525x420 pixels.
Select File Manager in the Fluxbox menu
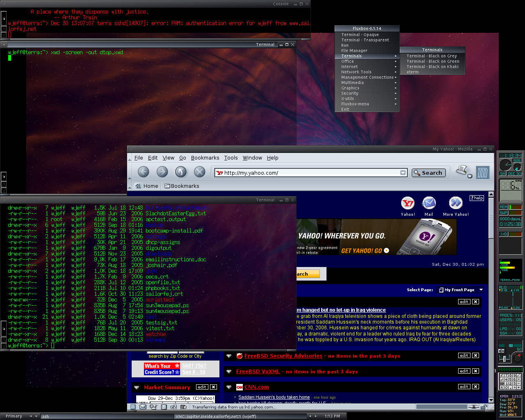pyautogui.click(x=367, y=51)
